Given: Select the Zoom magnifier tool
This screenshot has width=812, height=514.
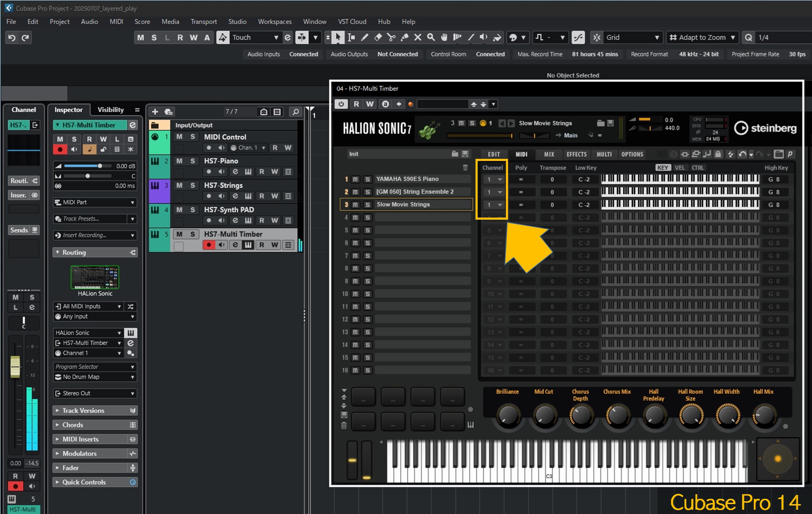Looking at the screenshot, I should (431, 37).
